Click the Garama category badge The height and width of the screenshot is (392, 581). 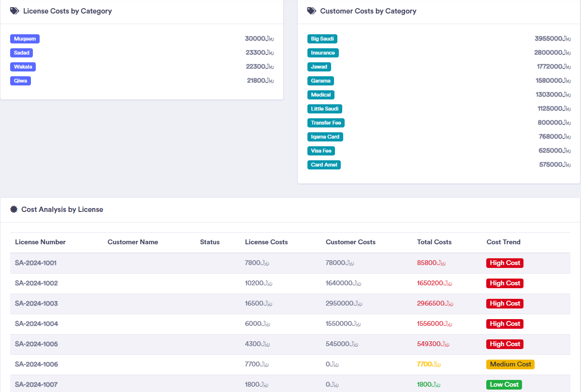(321, 81)
